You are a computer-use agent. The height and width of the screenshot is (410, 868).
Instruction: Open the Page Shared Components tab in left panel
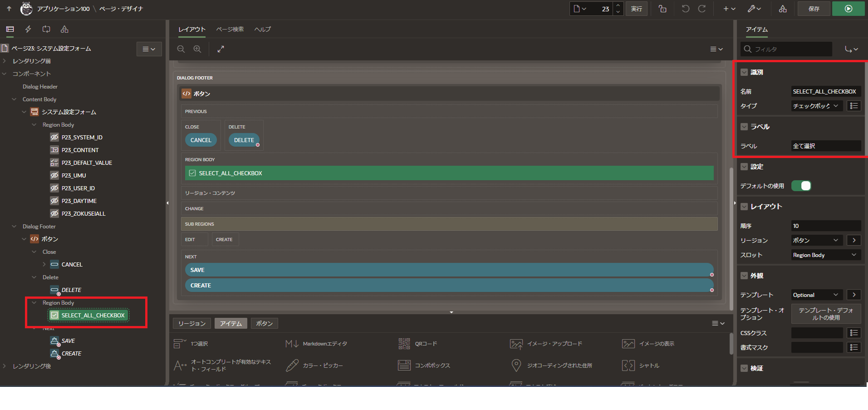click(x=64, y=29)
